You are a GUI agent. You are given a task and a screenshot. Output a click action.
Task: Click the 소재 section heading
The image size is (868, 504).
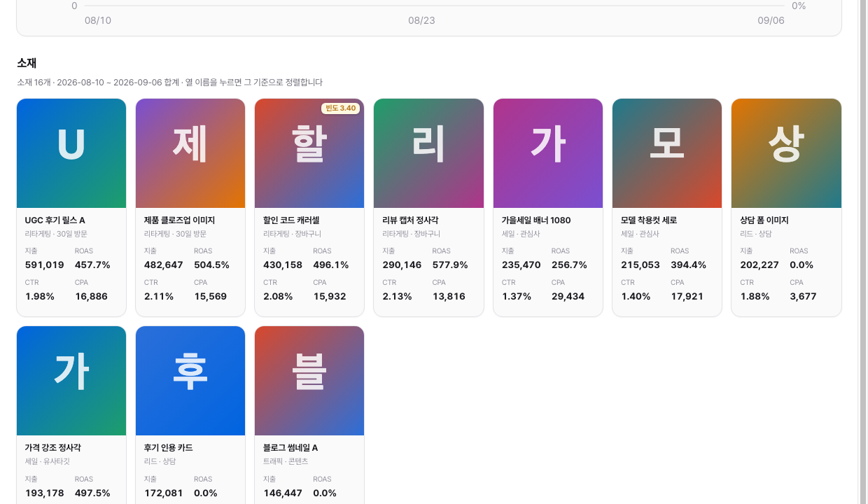[27, 63]
